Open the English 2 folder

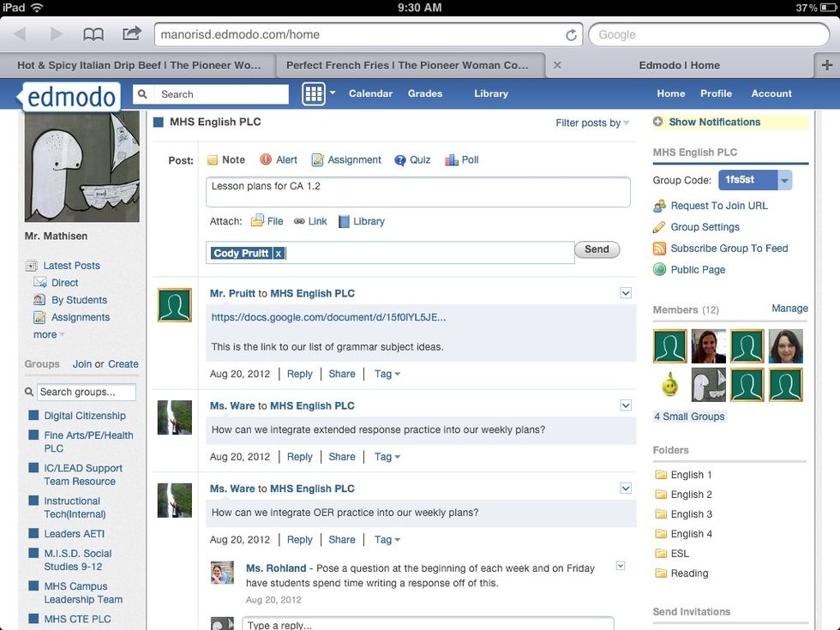pyautogui.click(x=684, y=495)
